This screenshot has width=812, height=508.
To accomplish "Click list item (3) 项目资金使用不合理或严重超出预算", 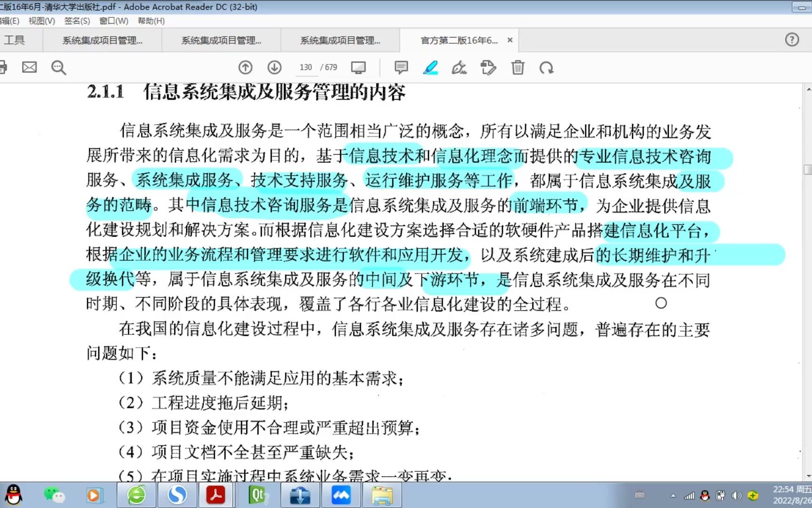I will click(x=269, y=428).
